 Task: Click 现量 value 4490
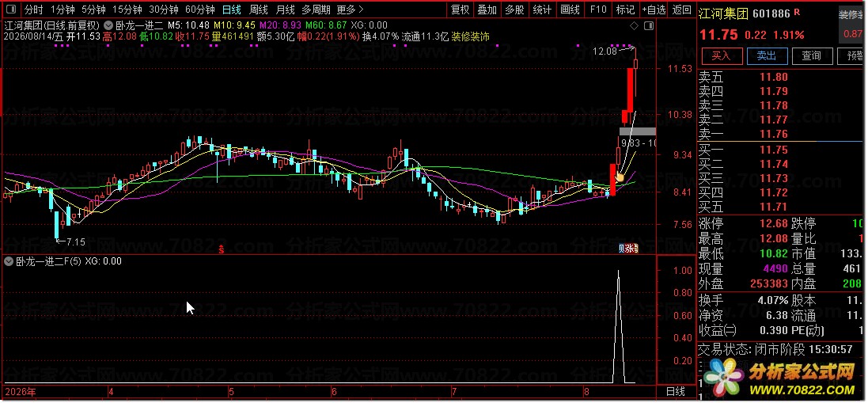point(775,269)
